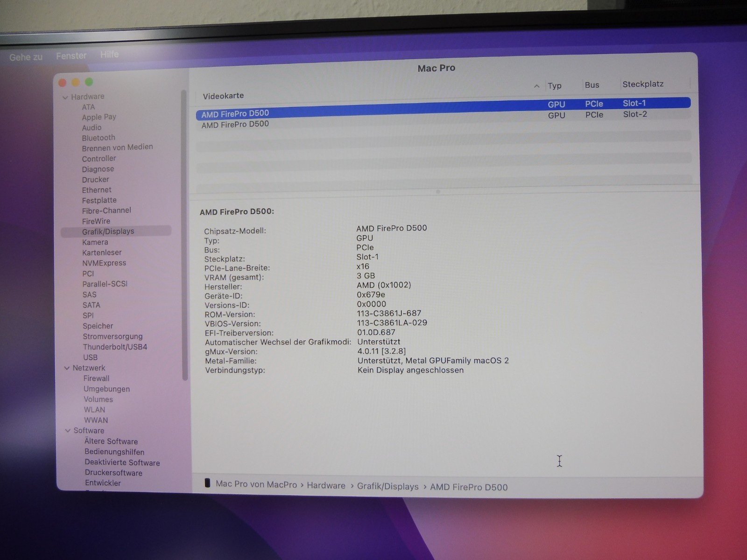747x560 pixels.
Task: Select Fibre-Channel in the sidebar
Action: coord(106,210)
